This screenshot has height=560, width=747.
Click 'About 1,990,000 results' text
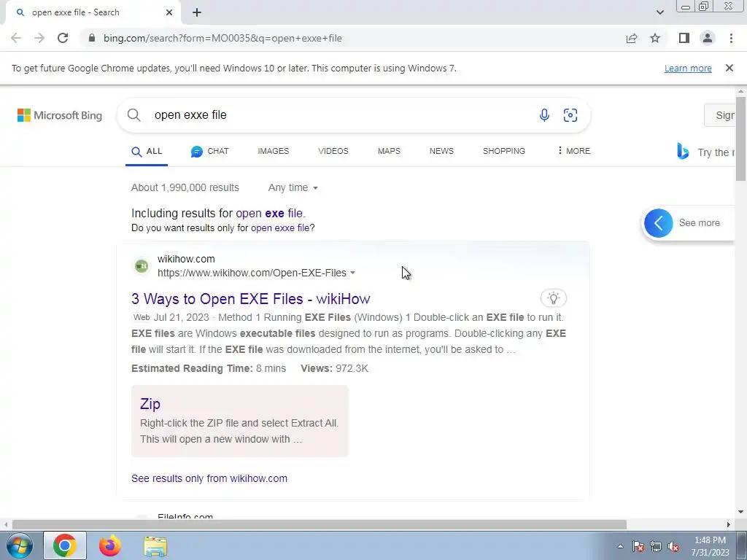185,187
